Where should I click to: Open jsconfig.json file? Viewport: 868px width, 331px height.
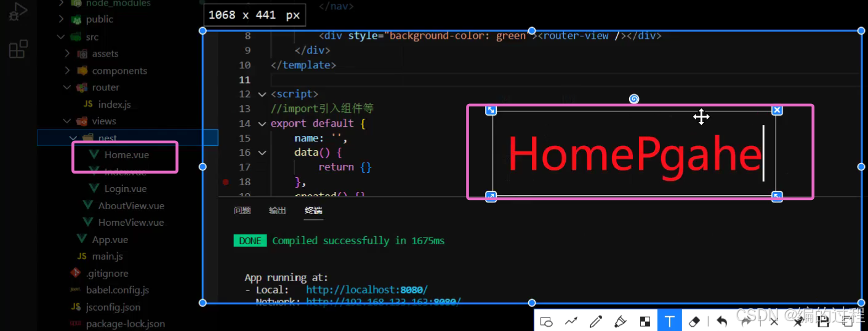[x=113, y=307]
